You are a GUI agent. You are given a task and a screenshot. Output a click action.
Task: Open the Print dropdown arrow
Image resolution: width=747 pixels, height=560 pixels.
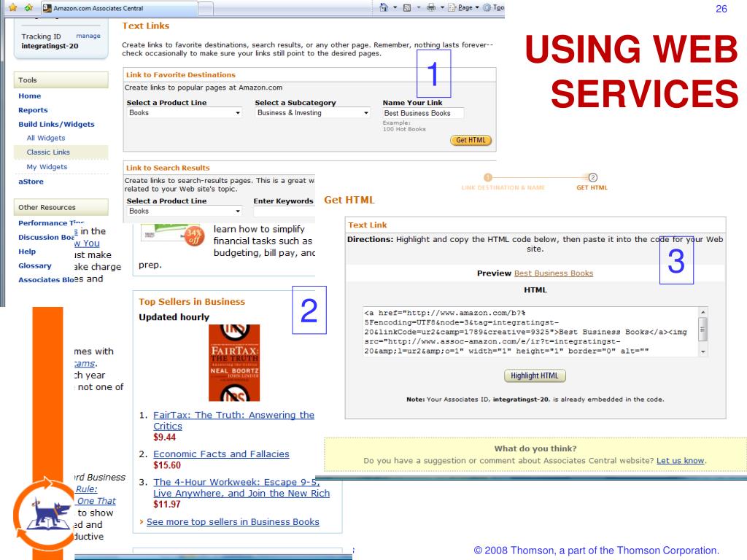pyautogui.click(x=442, y=7)
